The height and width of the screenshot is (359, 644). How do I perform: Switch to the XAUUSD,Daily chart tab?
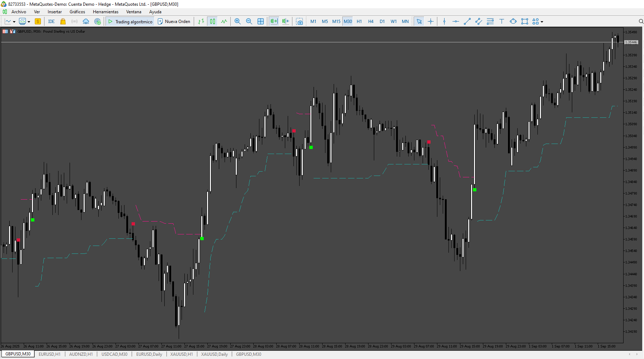click(x=215, y=354)
